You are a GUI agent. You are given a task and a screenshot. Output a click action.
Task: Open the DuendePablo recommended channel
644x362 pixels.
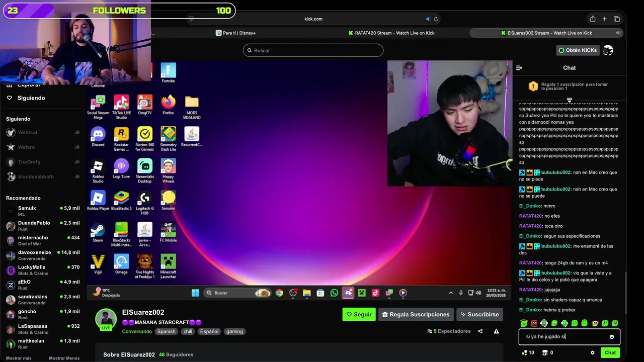[x=43, y=226]
